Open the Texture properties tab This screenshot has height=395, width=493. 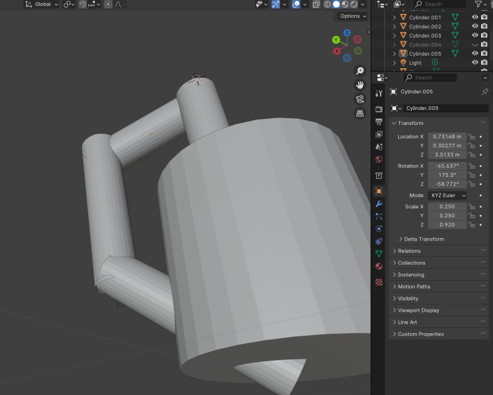pyautogui.click(x=379, y=282)
